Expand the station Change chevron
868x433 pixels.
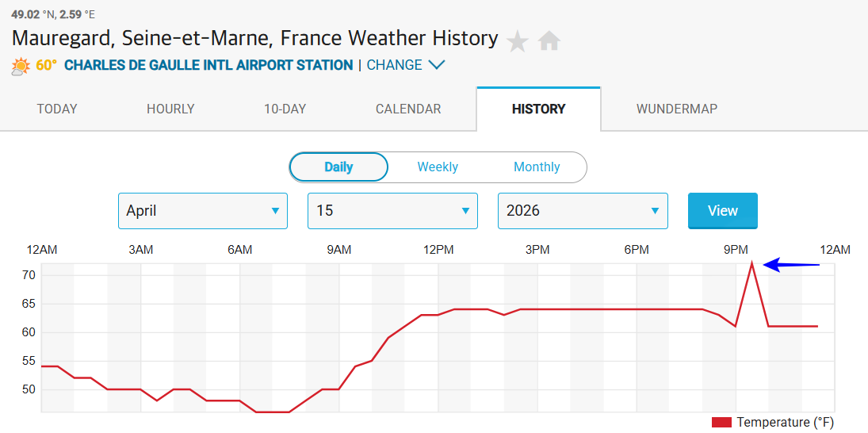pos(437,65)
